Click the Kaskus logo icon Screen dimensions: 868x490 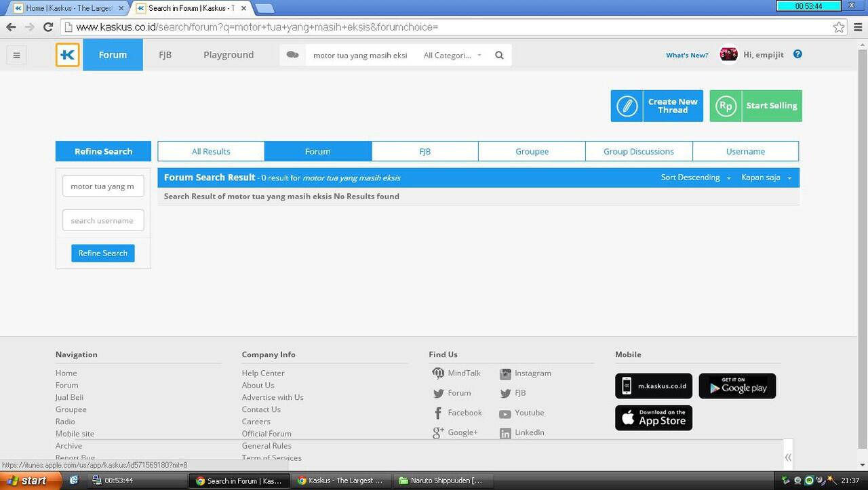tap(68, 55)
